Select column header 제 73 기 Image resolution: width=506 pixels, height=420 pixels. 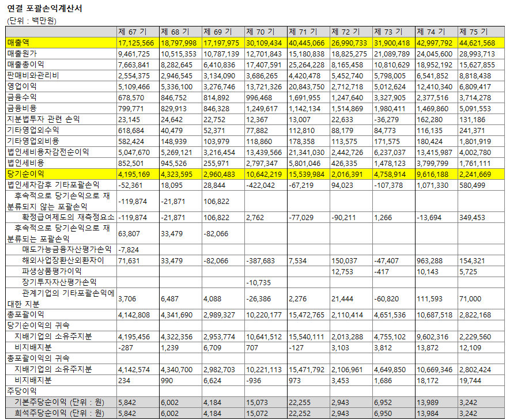[x=388, y=32]
